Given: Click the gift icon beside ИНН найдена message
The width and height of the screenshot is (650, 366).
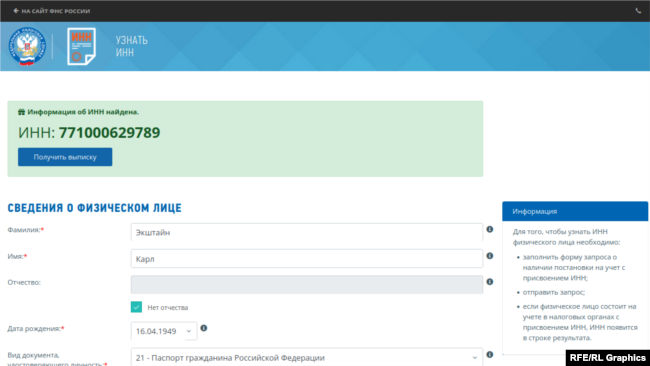Looking at the screenshot, I should click(22, 112).
